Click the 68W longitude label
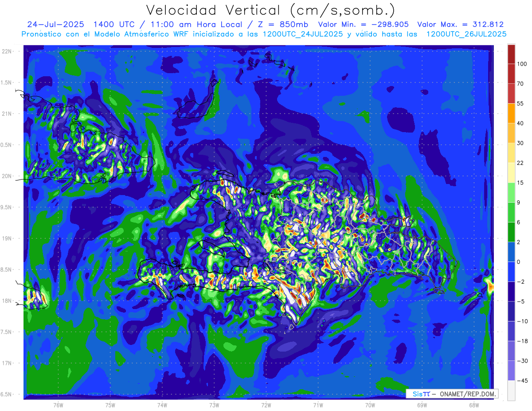Image resolution: width=532 pixels, height=411 pixels. 473,405
